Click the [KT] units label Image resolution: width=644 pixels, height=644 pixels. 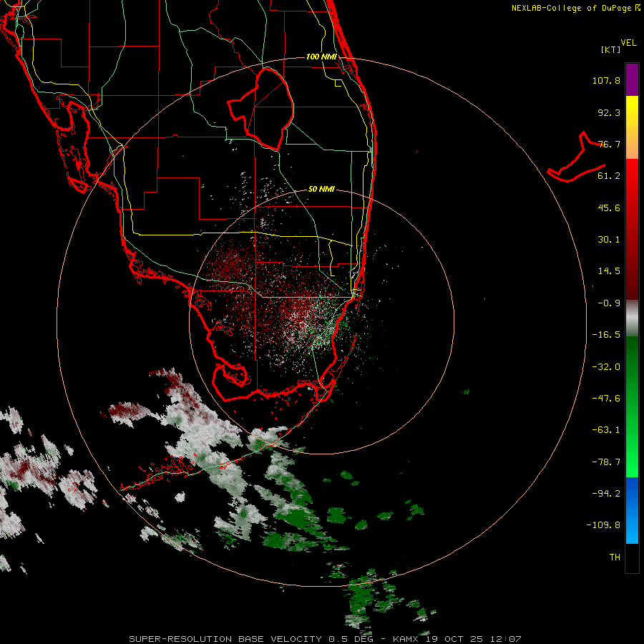(x=610, y=49)
